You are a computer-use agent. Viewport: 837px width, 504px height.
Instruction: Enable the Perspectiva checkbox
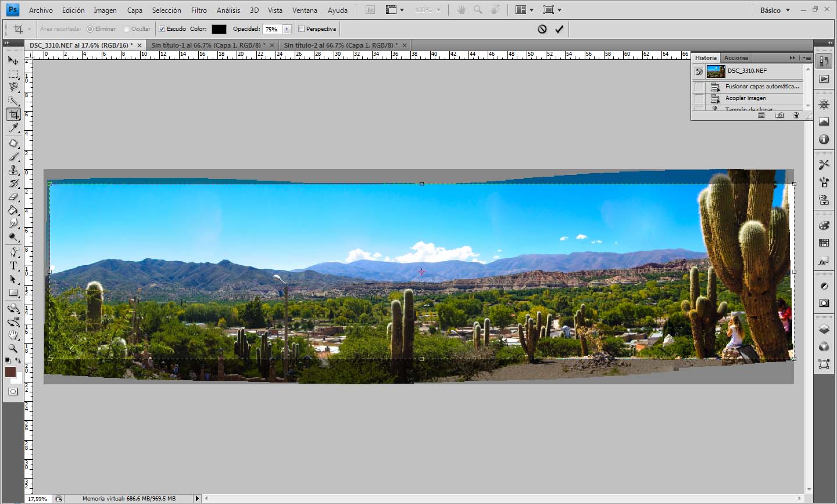pos(301,28)
